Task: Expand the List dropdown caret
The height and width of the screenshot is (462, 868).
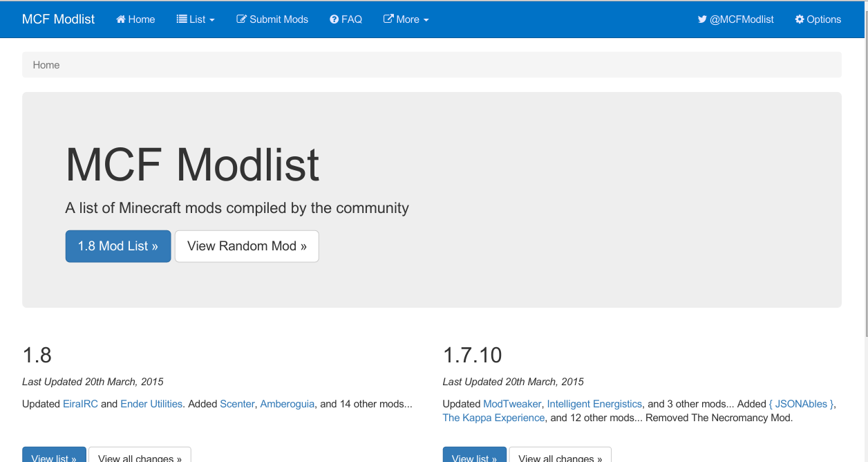Action: [212, 20]
